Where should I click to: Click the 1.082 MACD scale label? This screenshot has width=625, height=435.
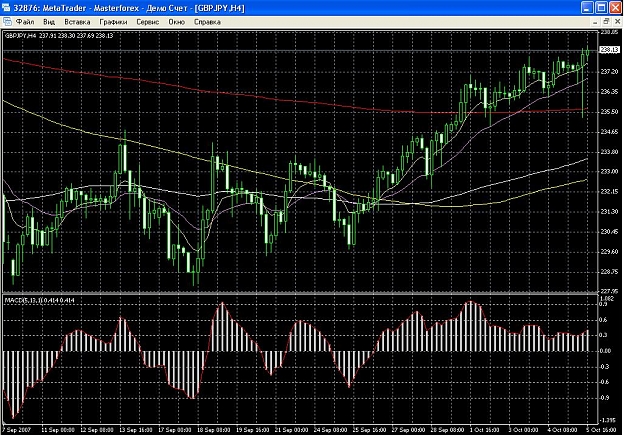tap(607, 298)
